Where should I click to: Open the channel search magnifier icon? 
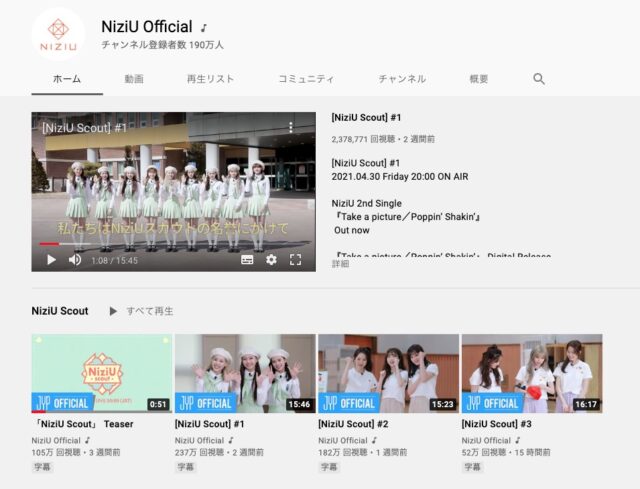point(539,79)
